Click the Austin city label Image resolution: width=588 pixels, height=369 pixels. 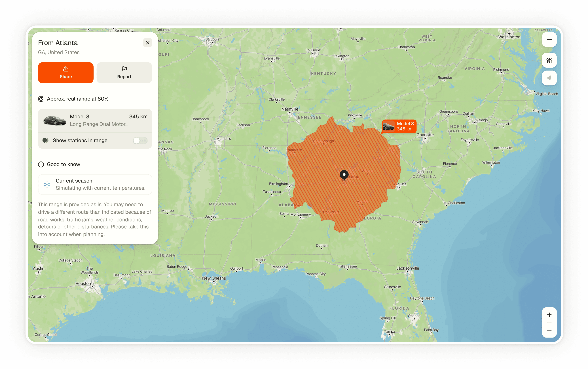39,269
